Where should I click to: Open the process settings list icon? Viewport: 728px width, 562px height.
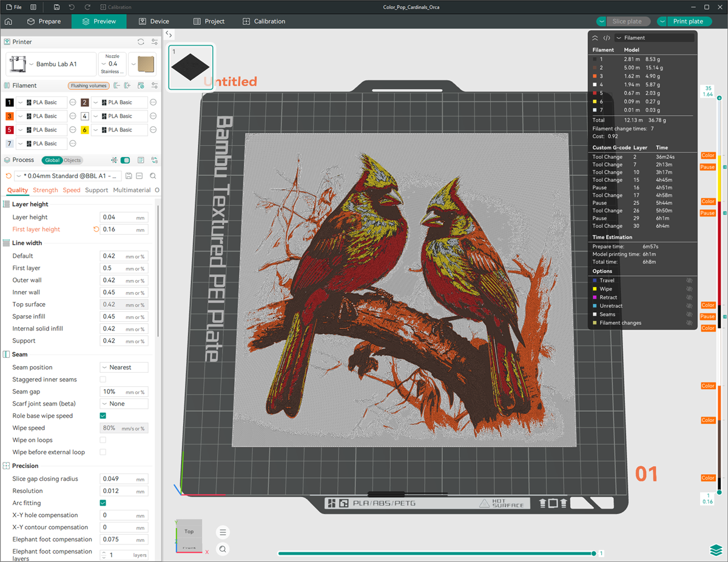pyautogui.click(x=141, y=160)
